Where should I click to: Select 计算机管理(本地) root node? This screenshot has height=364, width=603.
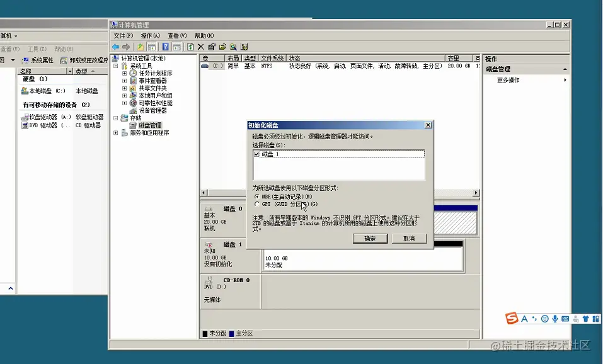tap(143, 59)
